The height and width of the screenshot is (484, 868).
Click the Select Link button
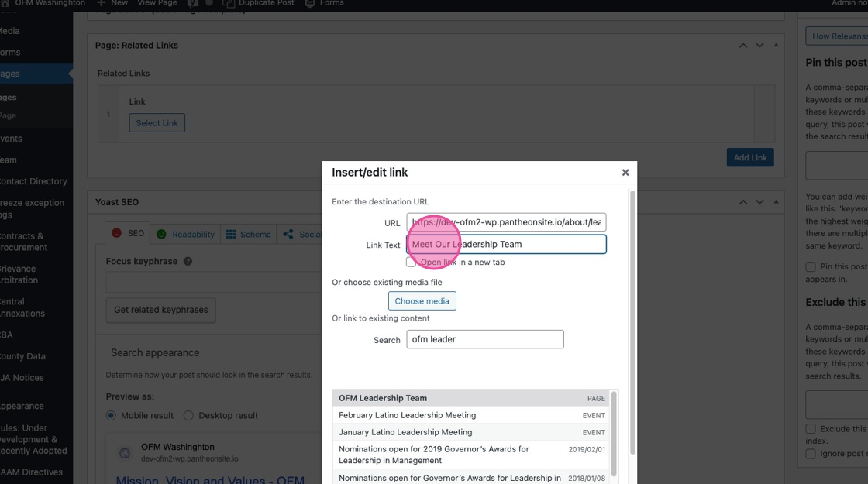[157, 123]
